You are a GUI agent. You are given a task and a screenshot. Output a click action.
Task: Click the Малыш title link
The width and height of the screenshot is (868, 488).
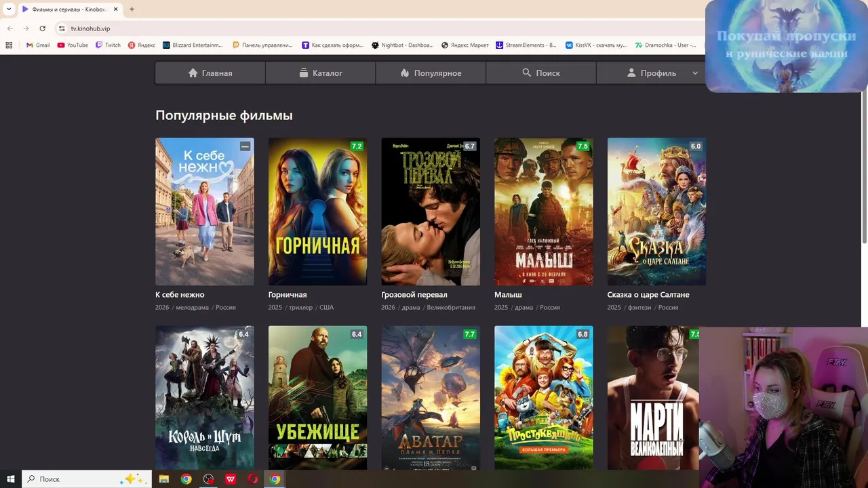click(508, 295)
